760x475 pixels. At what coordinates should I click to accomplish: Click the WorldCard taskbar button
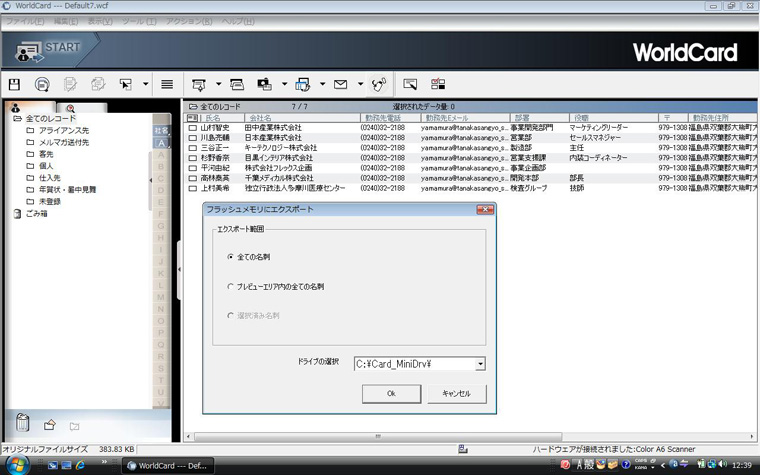[167, 466]
